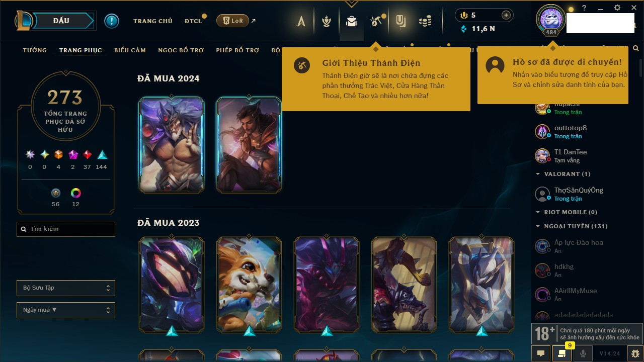Open the missions scroll icon with badge 9
Screen dimensions: 644x362
point(561,353)
